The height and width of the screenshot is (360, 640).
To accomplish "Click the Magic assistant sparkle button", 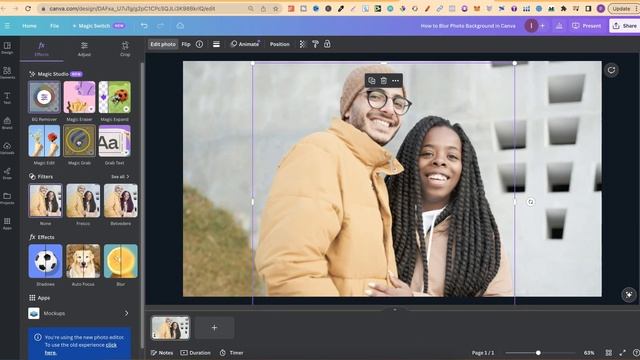I will 629,294.
